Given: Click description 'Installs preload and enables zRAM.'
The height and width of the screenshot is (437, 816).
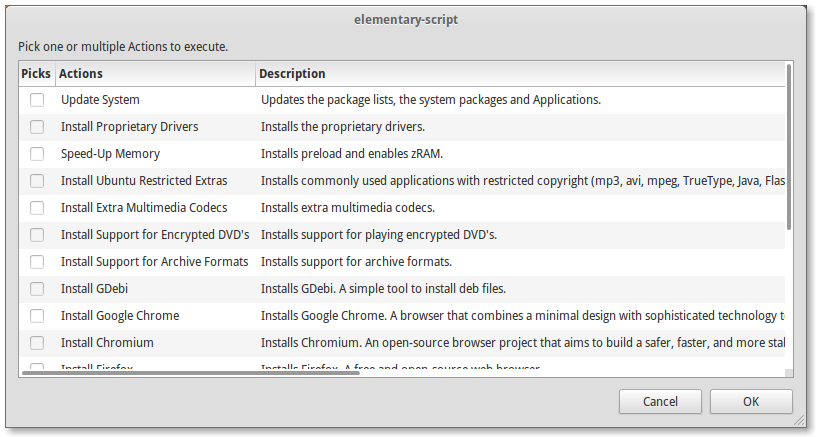Looking at the screenshot, I should tap(352, 154).
